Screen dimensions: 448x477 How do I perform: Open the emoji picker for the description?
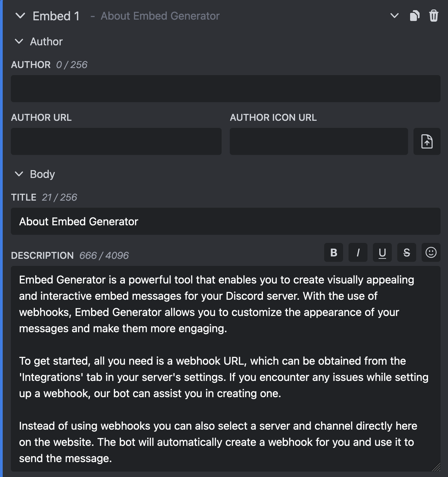tap(431, 252)
